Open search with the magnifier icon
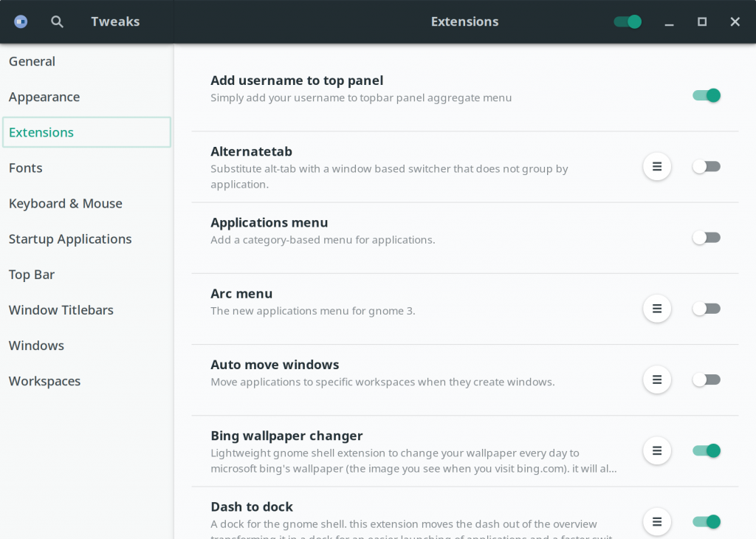Screen dimensions: 756x539 [x=57, y=21]
